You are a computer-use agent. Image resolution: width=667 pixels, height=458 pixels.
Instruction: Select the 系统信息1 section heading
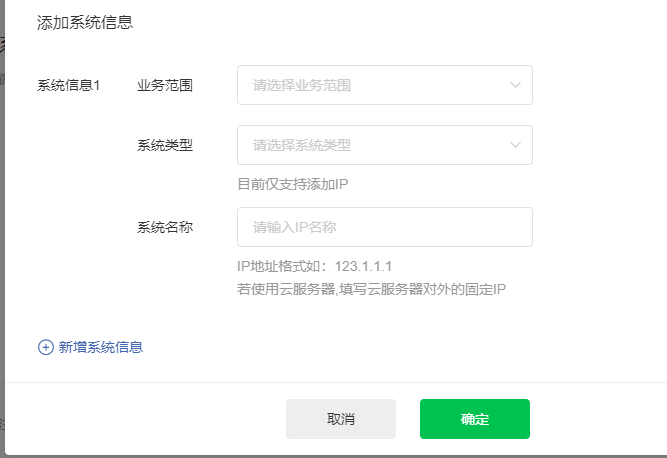pyautogui.click(x=68, y=85)
